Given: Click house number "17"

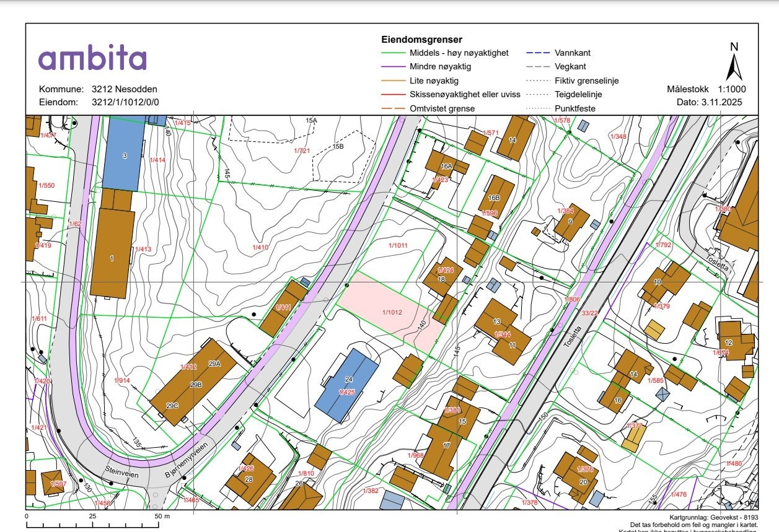Looking at the screenshot, I should (x=447, y=445).
